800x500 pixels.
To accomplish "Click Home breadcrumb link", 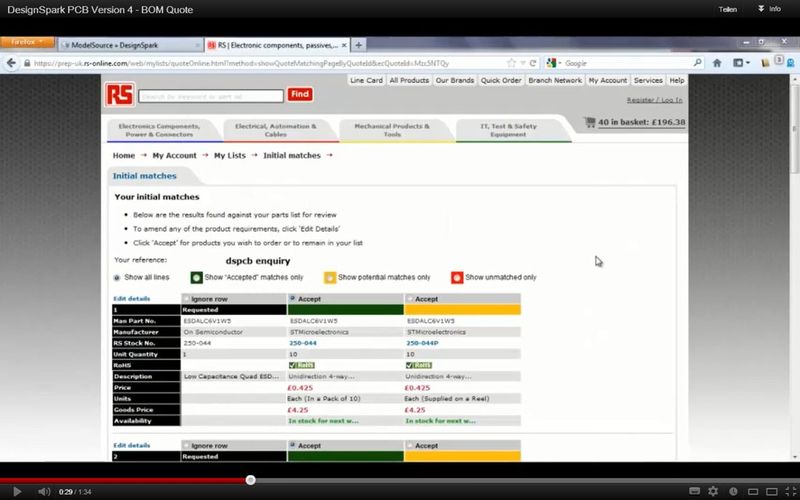I will click(124, 156).
